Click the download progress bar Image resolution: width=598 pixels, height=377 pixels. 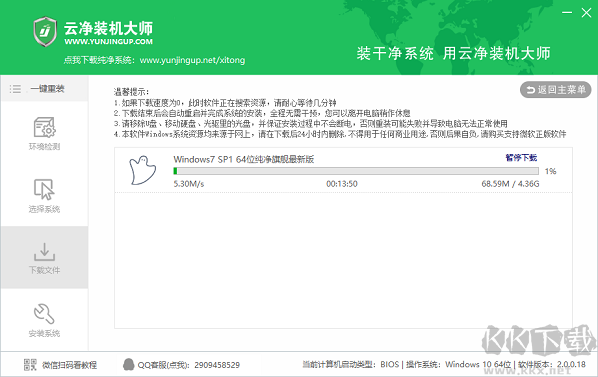[x=356, y=171]
